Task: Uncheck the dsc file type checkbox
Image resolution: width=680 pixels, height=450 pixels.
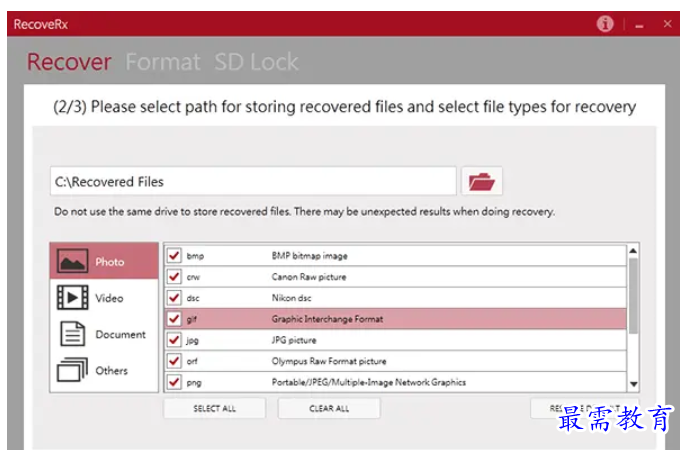Action: 174,298
